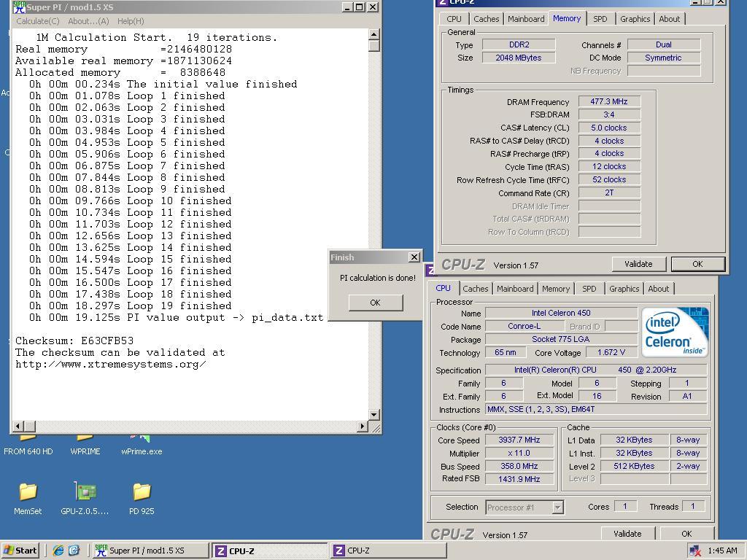Select Graphics tab in lower CPU-Z window
The image size is (747, 560).
point(624,289)
